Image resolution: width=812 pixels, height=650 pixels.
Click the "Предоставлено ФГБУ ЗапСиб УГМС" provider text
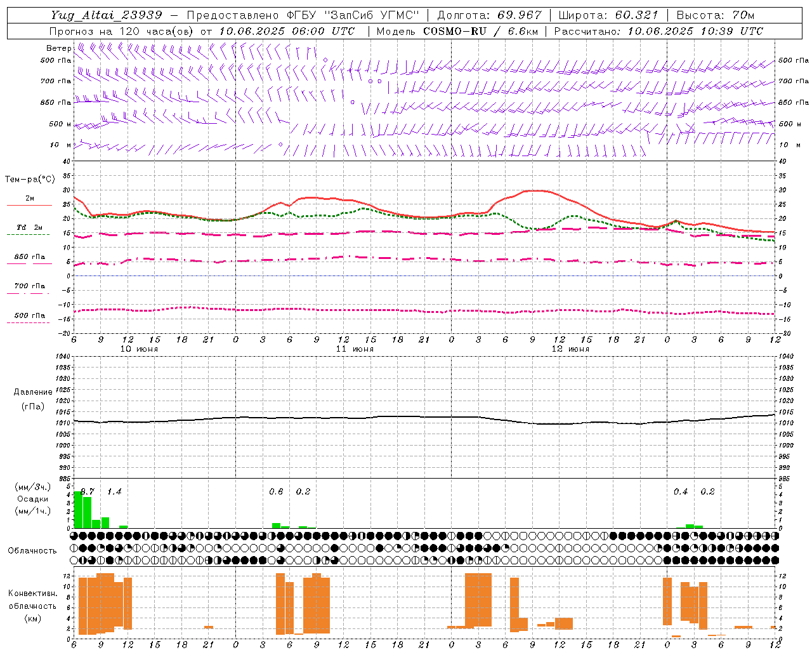[303, 15]
